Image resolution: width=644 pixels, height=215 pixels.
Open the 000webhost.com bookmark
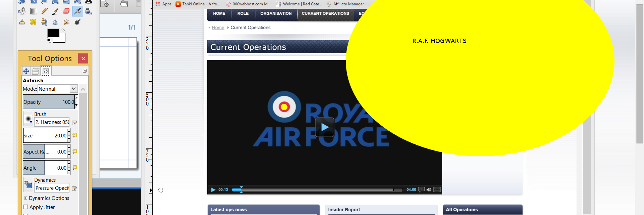coord(248,4)
